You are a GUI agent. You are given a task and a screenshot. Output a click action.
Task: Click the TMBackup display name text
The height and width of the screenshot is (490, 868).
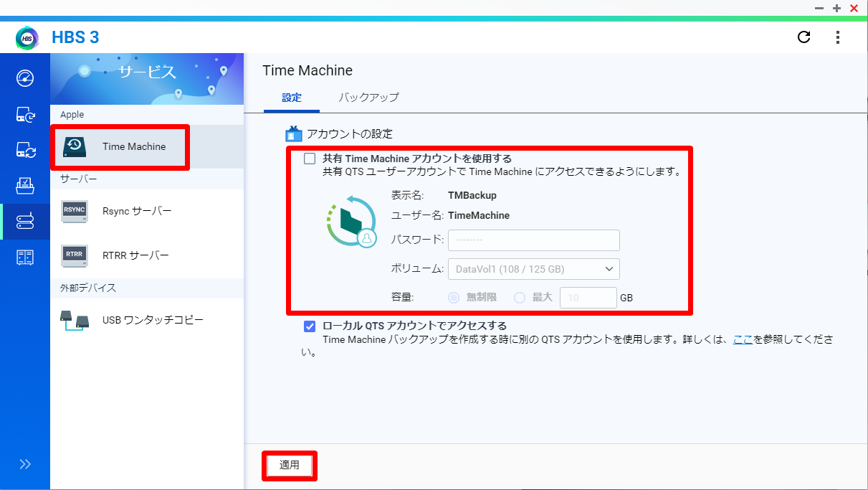(472, 195)
